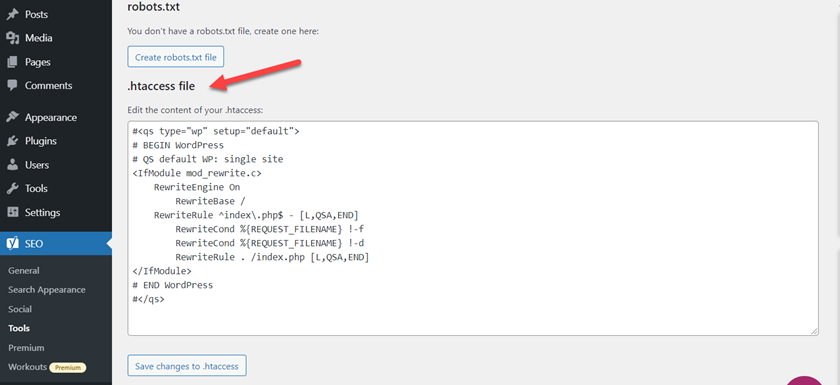Viewport: 840px width, 385px height.
Task: Click the '#<qs type="wp" setup="default">' line
Action: tap(216, 131)
